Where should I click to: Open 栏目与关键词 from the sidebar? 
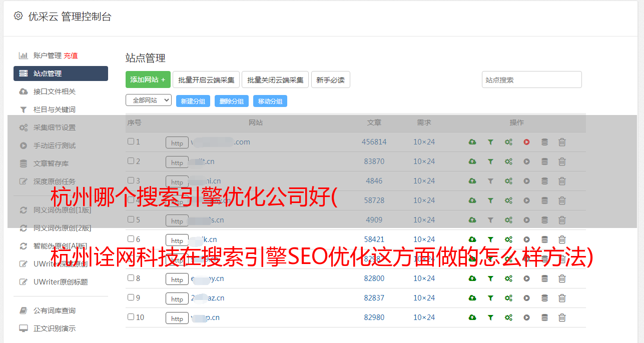click(55, 109)
